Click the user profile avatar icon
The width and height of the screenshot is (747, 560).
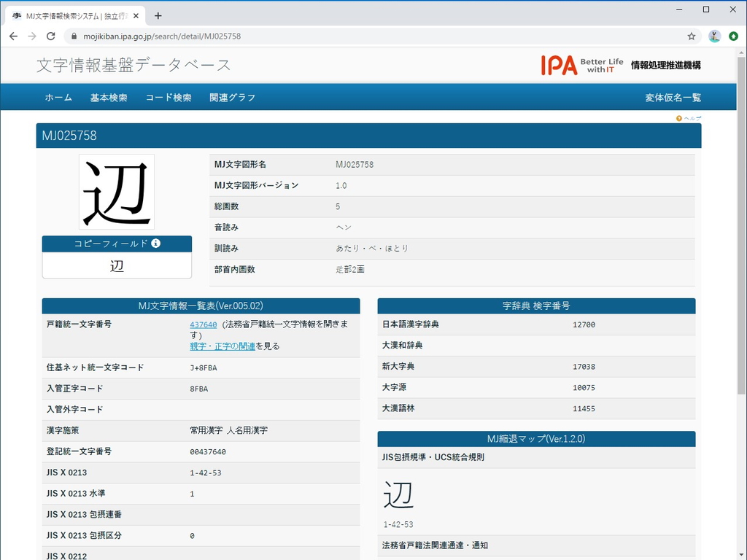tap(714, 35)
